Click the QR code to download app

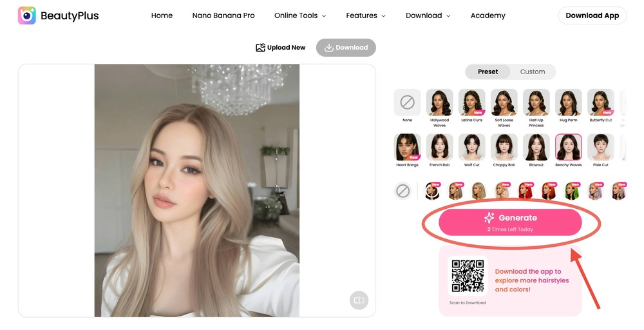click(x=468, y=276)
